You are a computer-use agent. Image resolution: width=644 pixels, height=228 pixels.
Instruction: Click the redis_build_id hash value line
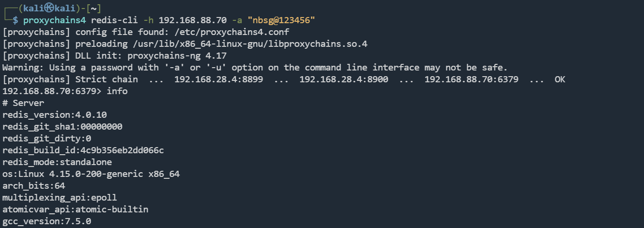pyautogui.click(x=83, y=150)
